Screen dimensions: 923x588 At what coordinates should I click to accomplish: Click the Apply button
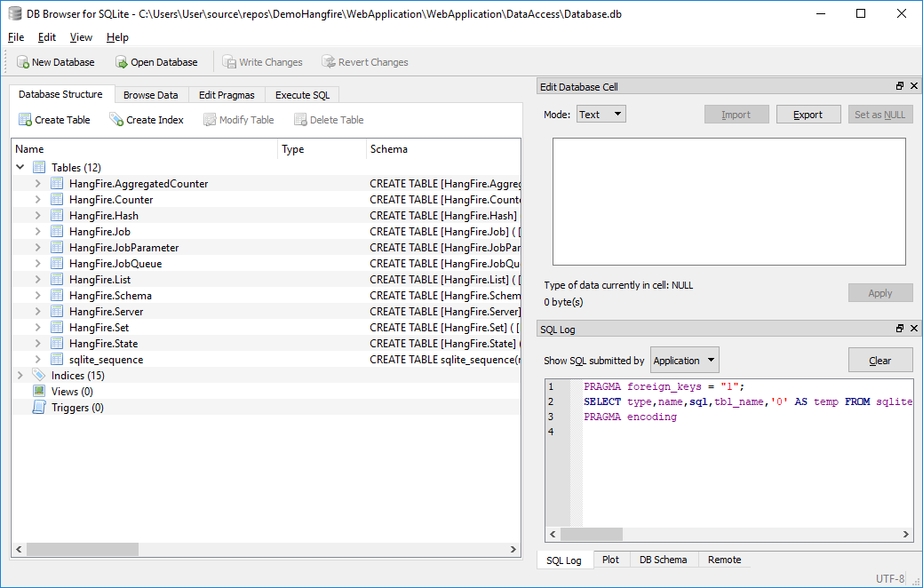(880, 292)
